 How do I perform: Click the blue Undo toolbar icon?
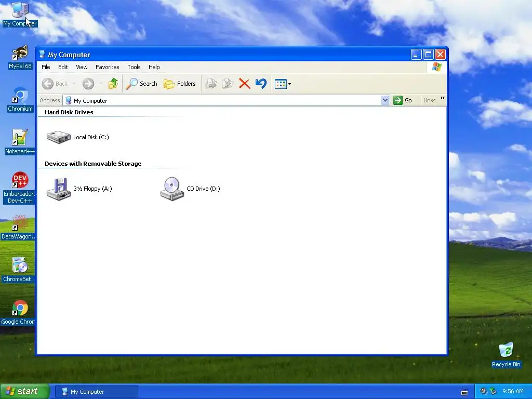(x=261, y=84)
